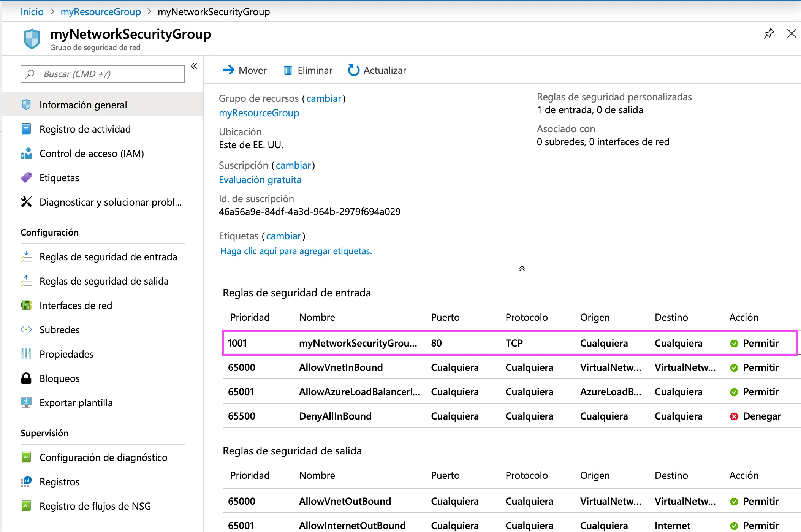This screenshot has width=801, height=532.
Task: Click cambiar next to Grupo de recursos
Action: (324, 98)
